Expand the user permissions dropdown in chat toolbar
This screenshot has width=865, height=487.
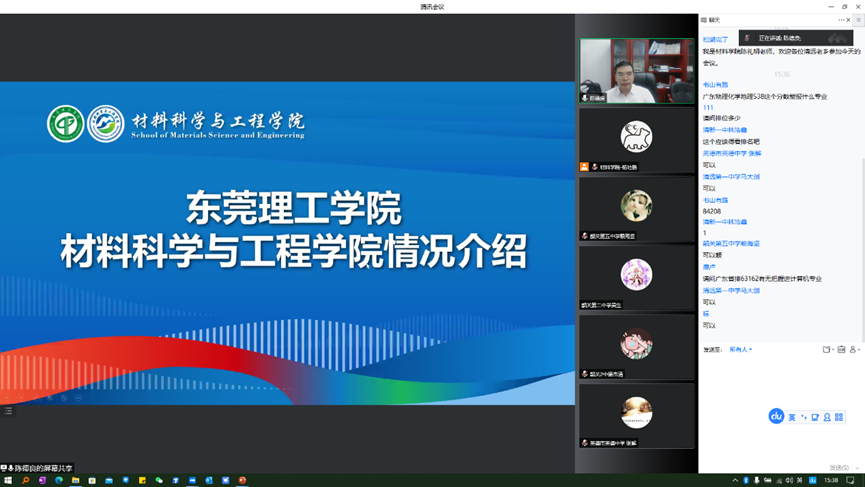point(854,350)
